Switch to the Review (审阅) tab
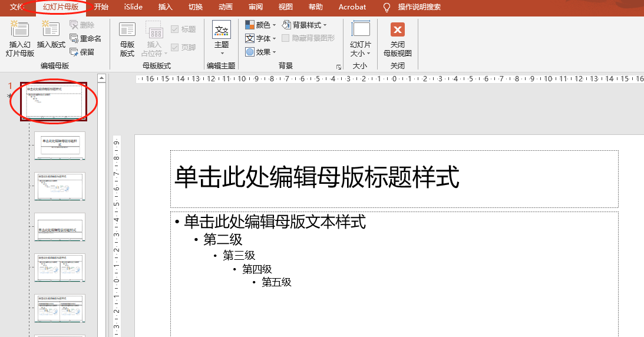 point(256,7)
